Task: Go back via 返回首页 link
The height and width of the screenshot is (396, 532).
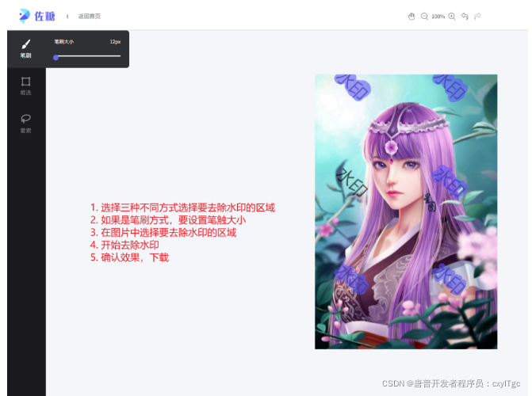Action: tap(90, 17)
